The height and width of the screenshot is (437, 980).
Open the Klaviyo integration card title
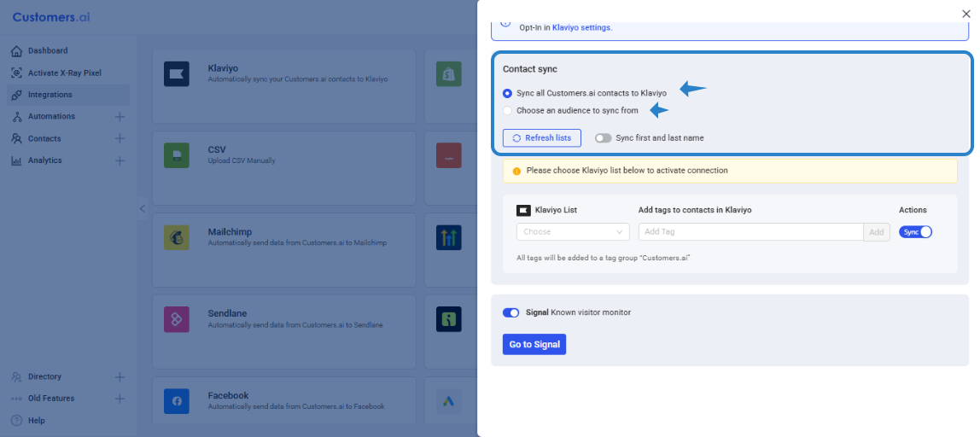click(223, 67)
